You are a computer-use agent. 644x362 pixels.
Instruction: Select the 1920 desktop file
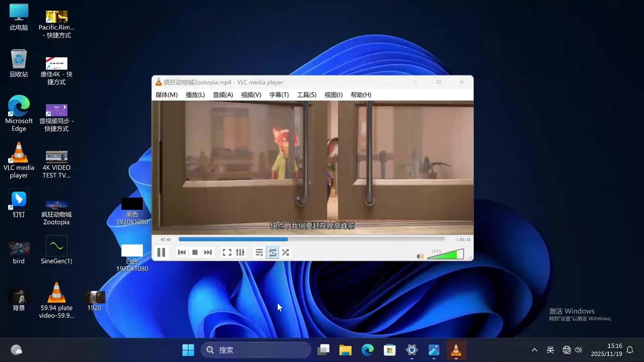pos(94,300)
